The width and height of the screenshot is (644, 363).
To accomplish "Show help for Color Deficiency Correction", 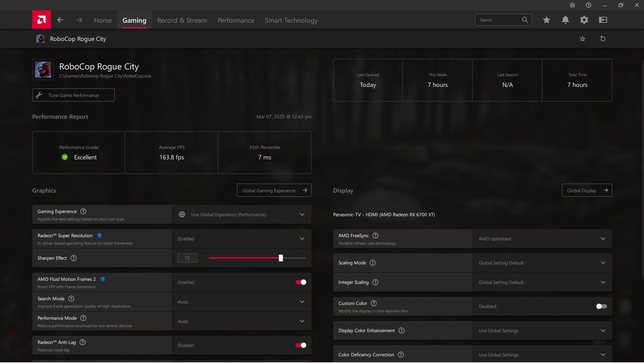I will (401, 355).
